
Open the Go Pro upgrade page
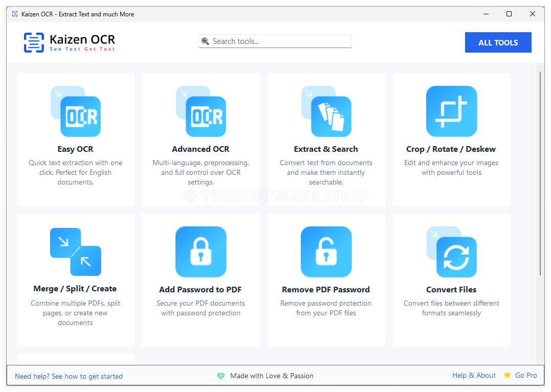point(526,375)
